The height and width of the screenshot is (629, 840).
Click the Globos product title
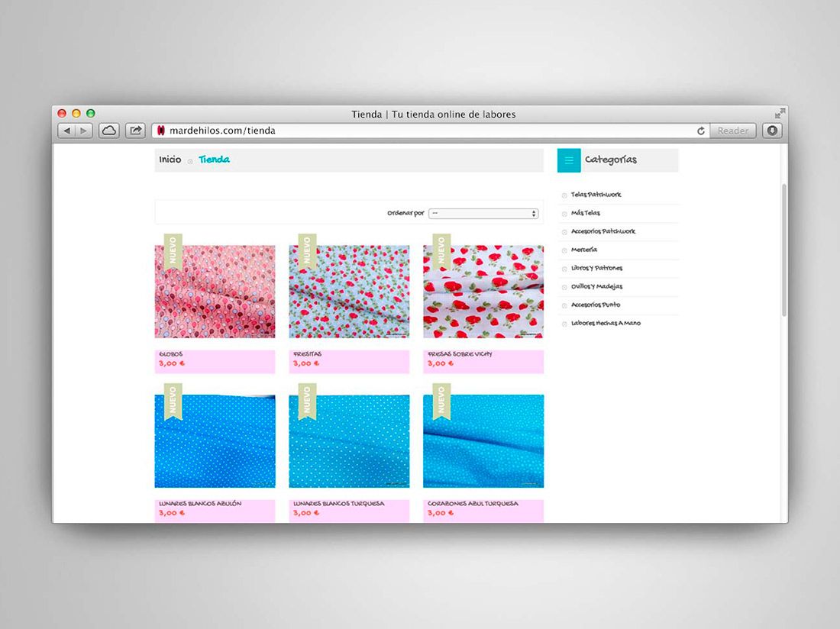171,354
